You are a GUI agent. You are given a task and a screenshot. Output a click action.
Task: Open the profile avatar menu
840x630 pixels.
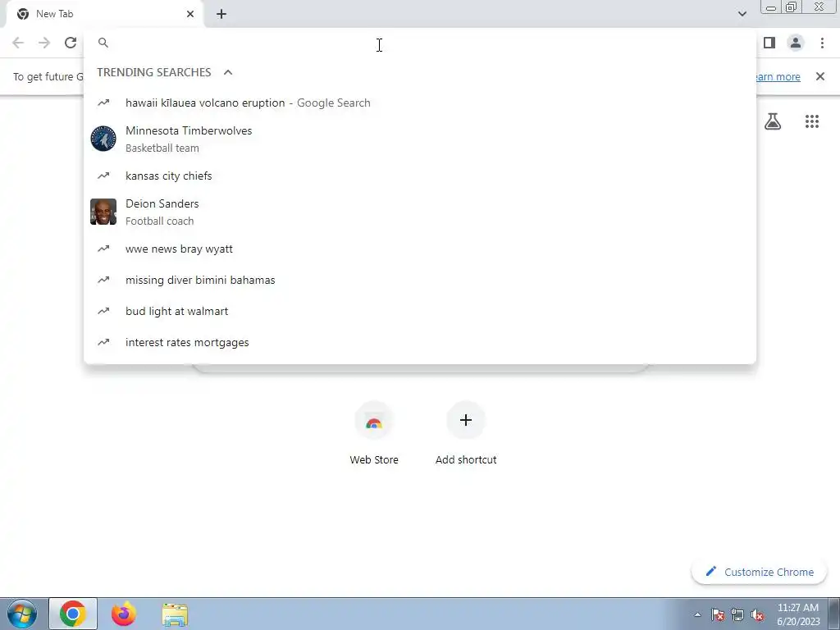(796, 43)
